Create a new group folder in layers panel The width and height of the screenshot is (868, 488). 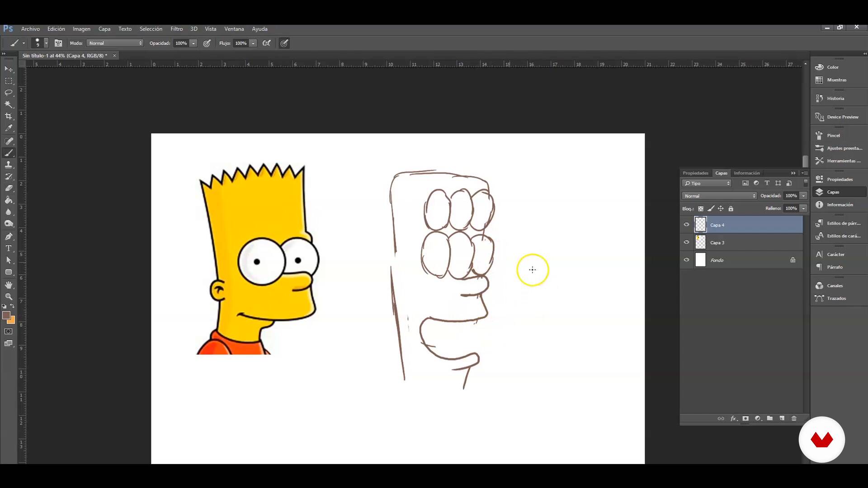769,418
